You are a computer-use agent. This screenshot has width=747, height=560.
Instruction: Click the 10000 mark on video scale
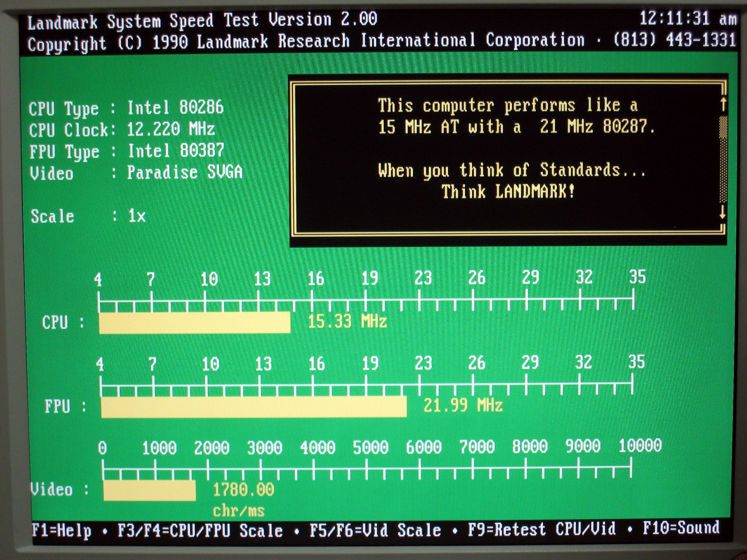[640, 446]
